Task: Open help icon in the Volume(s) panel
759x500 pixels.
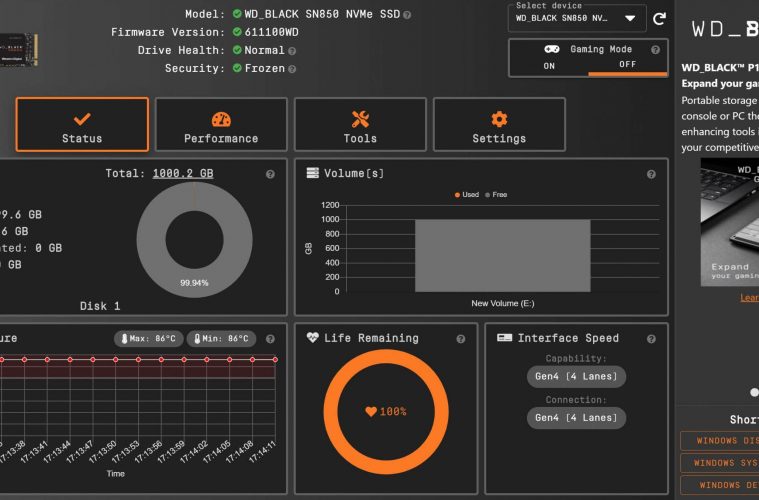Action: 651,174
